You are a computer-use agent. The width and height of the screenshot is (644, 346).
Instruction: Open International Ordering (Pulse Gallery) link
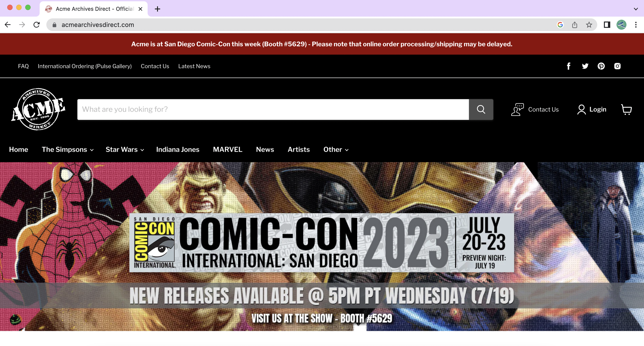click(x=85, y=66)
